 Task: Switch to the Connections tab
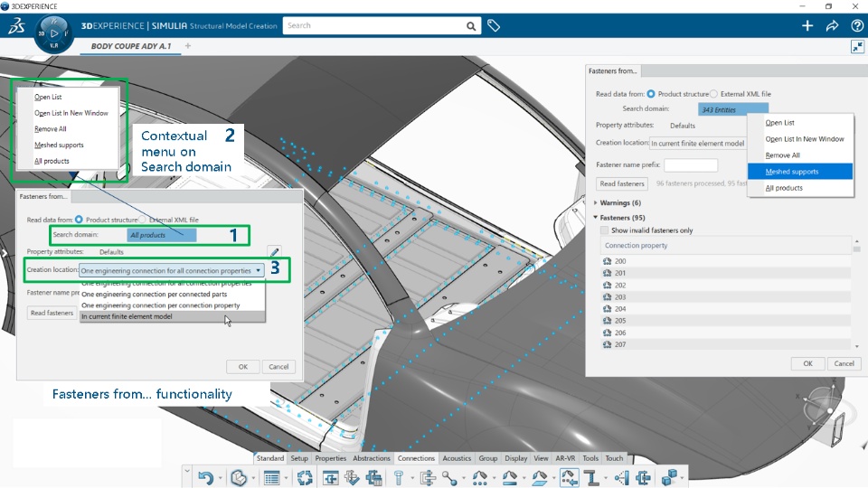(416, 458)
